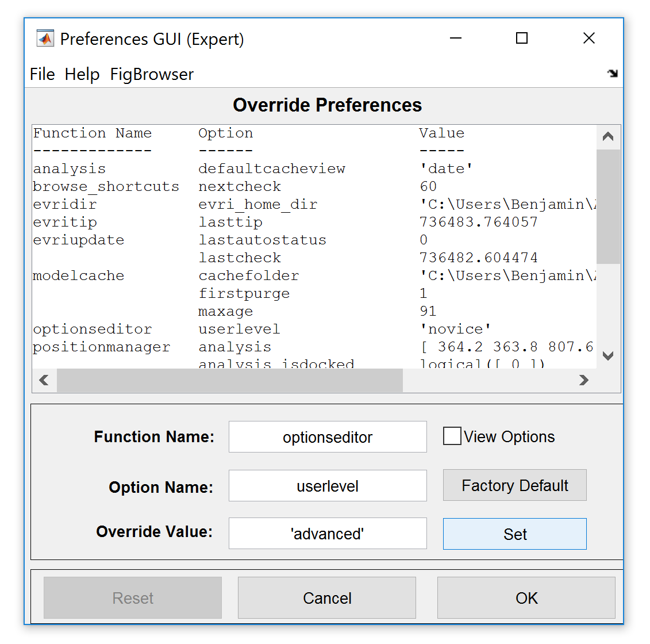This screenshot has height=644, width=650.
Task: Click the Override Value input field
Action: pyautogui.click(x=328, y=534)
